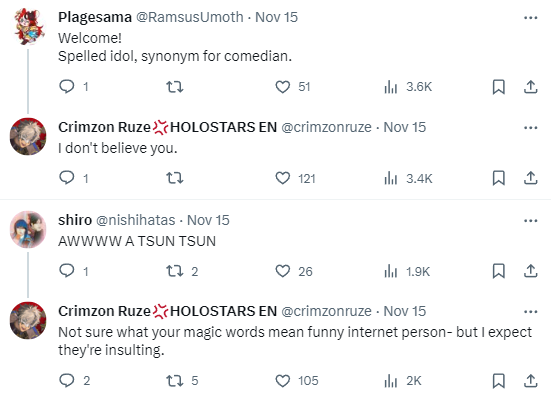The width and height of the screenshot is (551, 395).
Task: Open more options on "I don't believe you" tweet
Action: point(531,127)
